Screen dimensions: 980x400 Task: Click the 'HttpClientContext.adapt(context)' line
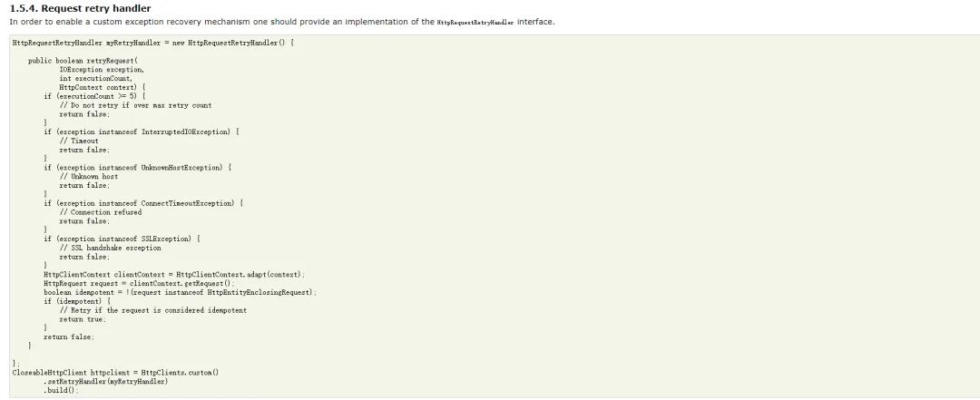click(174, 274)
